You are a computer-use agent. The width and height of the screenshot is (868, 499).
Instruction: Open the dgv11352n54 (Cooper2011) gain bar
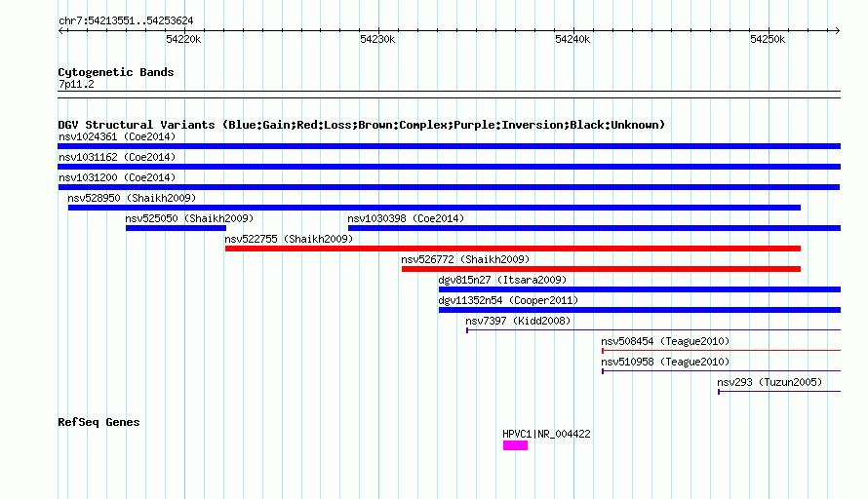tap(640, 310)
